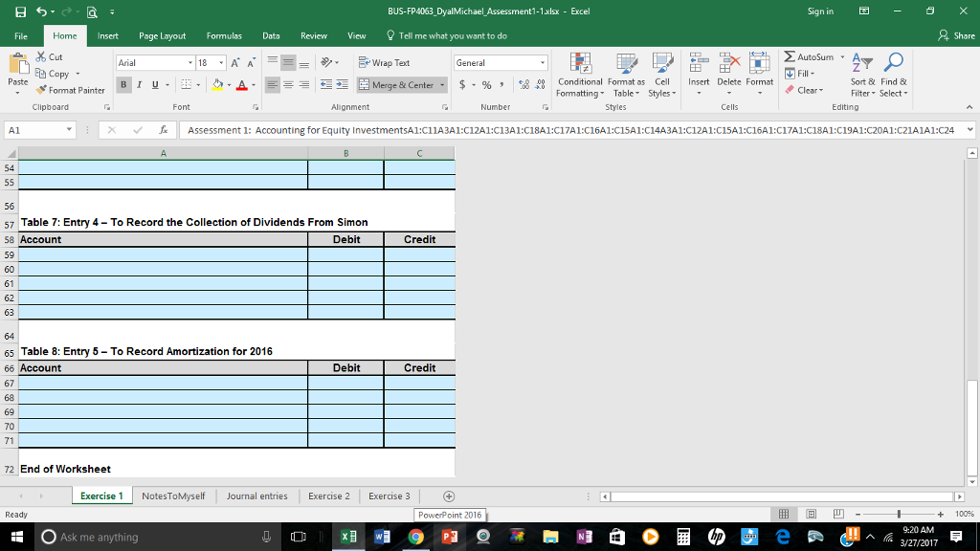Toggle Wrap Text
The width and height of the screenshot is (980, 551).
coord(385,62)
